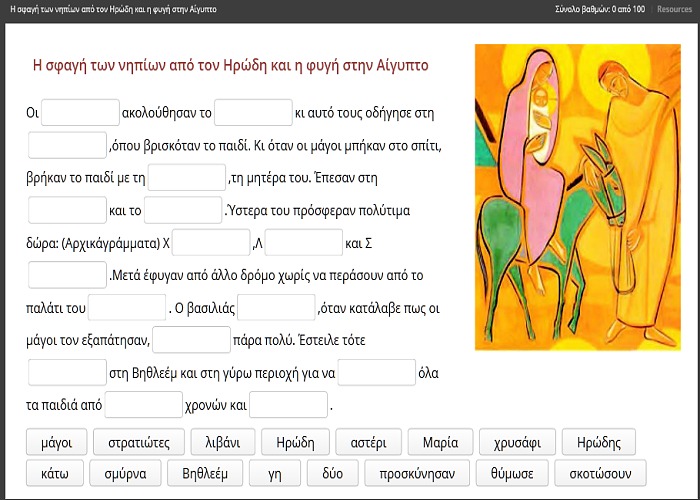Screen dimensions: 700x500
Task: Select the word button σκοτώσουν
Action: (600, 473)
